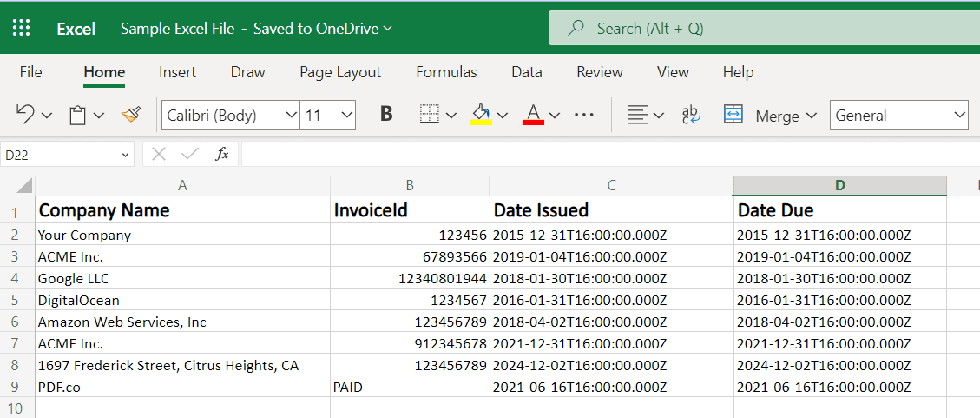Switch to the Formulas tab
The width and height of the screenshot is (980, 418).
(x=446, y=72)
